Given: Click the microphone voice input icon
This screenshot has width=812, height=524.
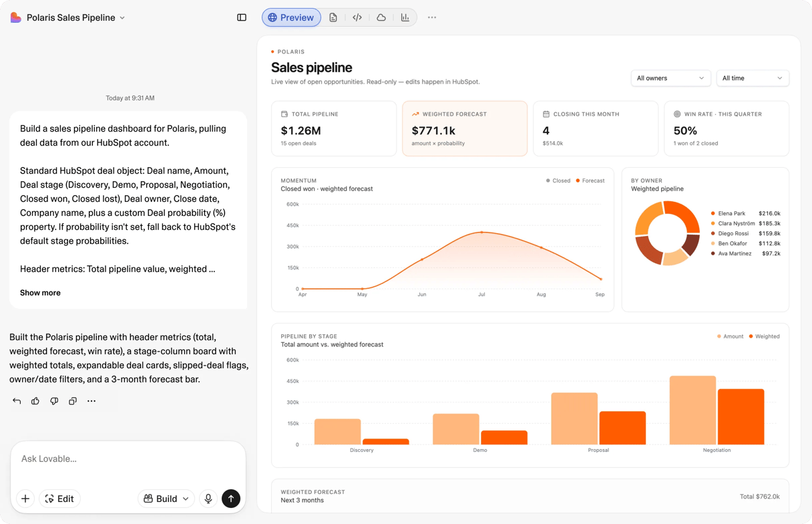Looking at the screenshot, I should [x=208, y=499].
